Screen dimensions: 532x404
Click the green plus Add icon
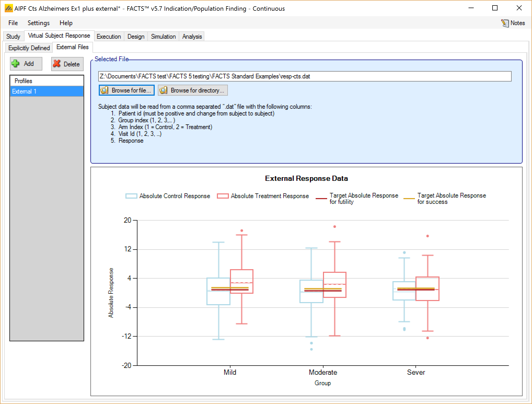click(x=16, y=64)
